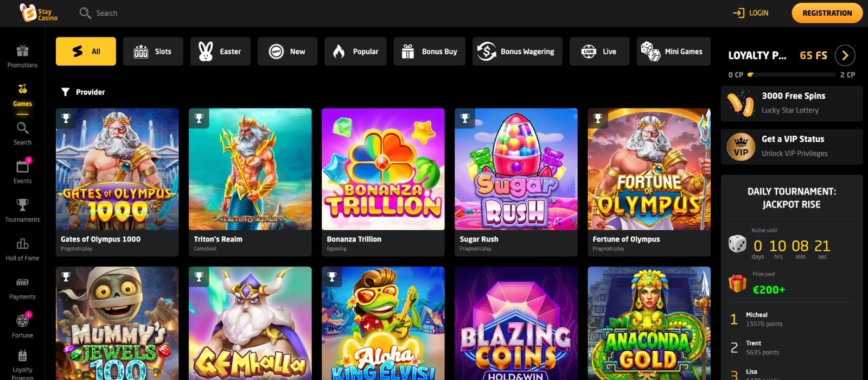Screen dimensions: 868x380
Task: Open the Mini Games category
Action: (673, 52)
